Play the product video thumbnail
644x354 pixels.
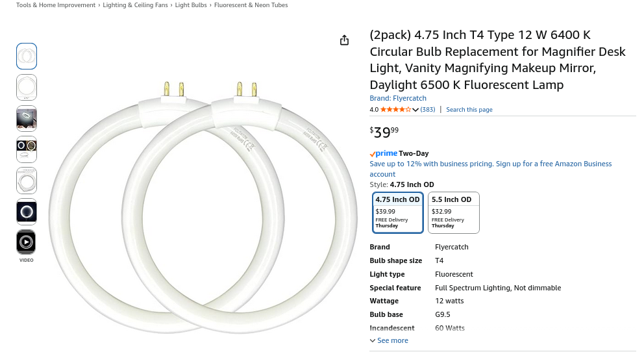point(26,242)
